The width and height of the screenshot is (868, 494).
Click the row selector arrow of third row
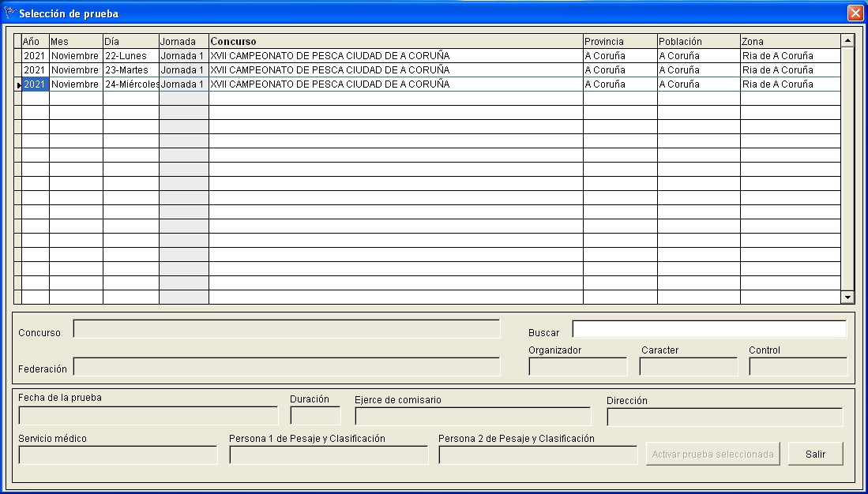click(x=17, y=84)
